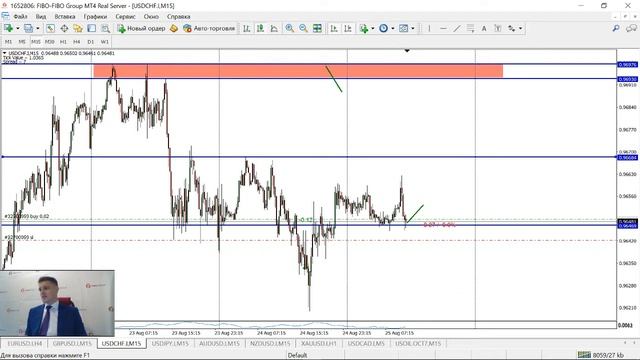The height and width of the screenshot is (360, 640).
Task: Click the Templates icon
Action: click(x=403, y=28)
